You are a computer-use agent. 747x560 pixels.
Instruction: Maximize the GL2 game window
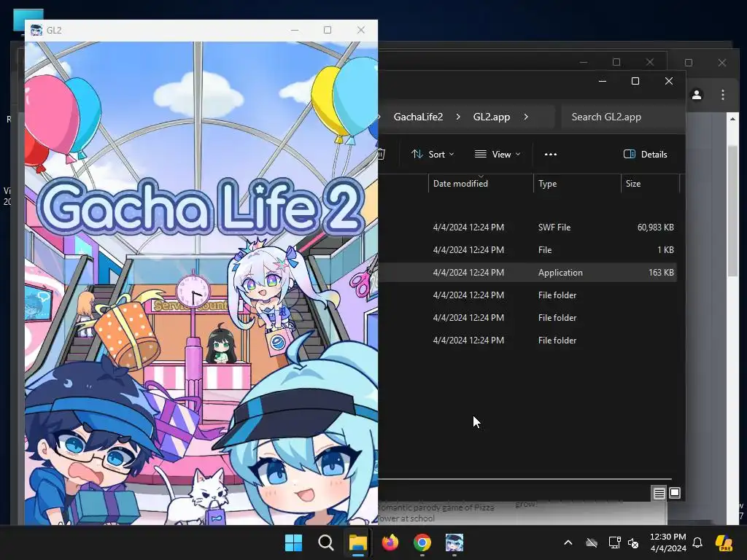328,30
